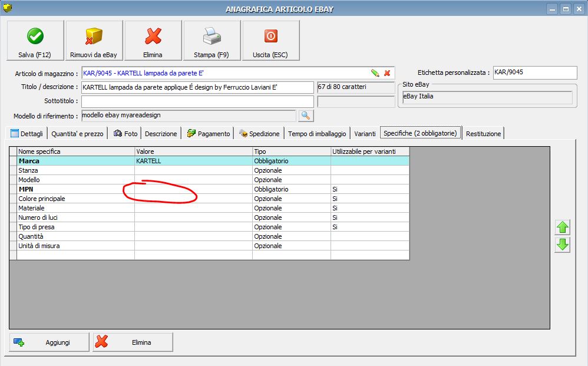Click Obbligatorio type cell in MPN row
This screenshot has height=366, width=588.
click(x=292, y=189)
